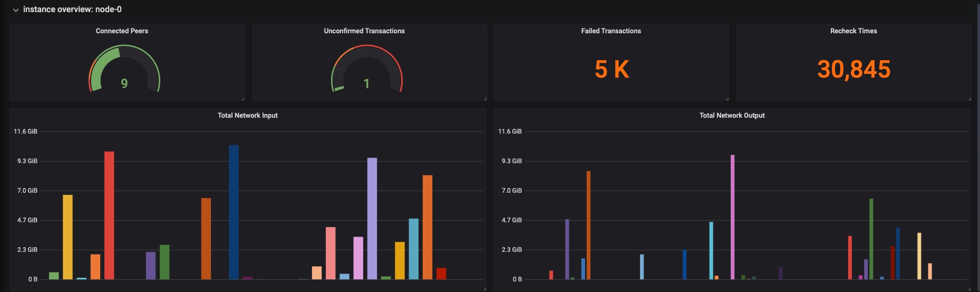Grab the Unconfirmed Transactions panel corner resize handle
Viewport: 980px width, 292px height.
[485, 99]
